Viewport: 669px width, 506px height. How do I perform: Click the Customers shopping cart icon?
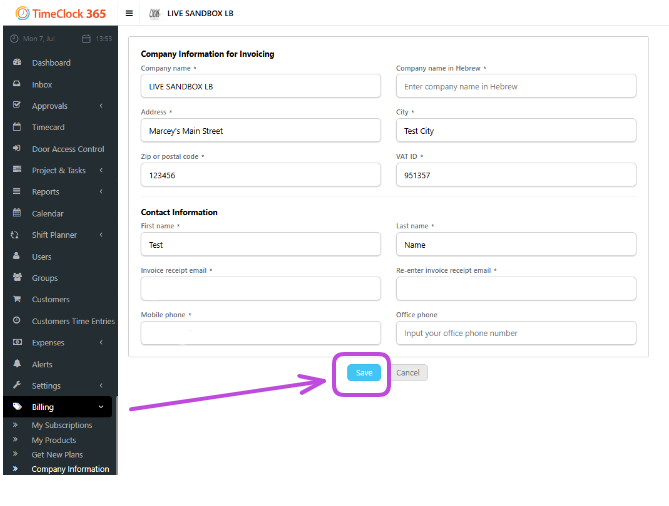16,300
